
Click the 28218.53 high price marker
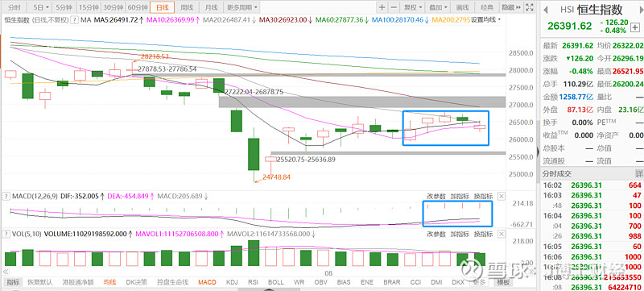[x=155, y=56]
